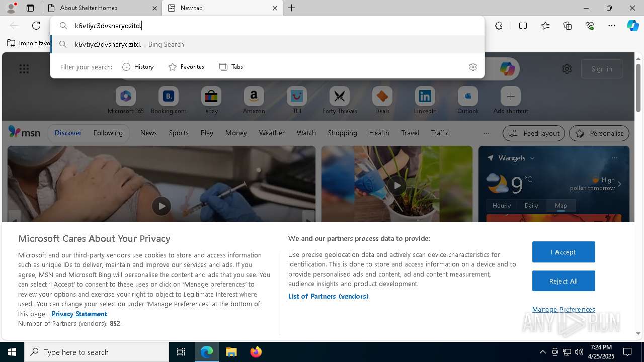Close the New tab tab
Screen dimensions: 644x362
pos(275,8)
